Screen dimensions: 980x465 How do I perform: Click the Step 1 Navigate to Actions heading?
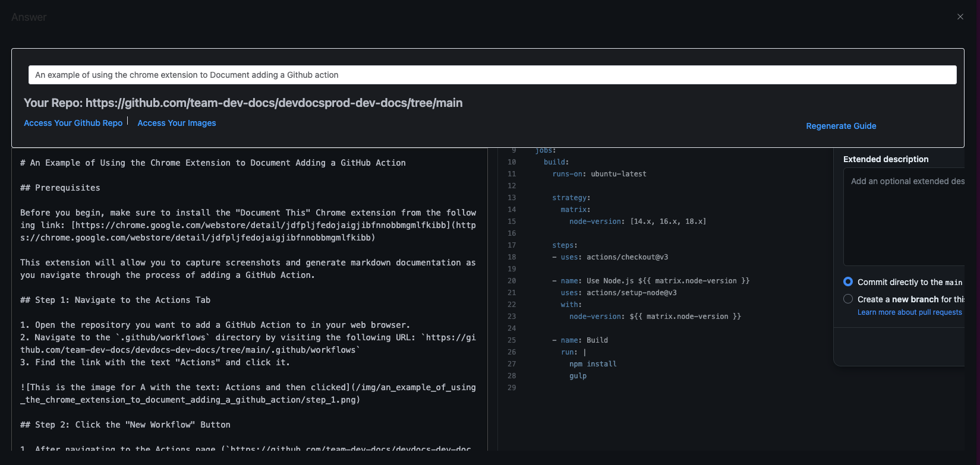tap(115, 300)
